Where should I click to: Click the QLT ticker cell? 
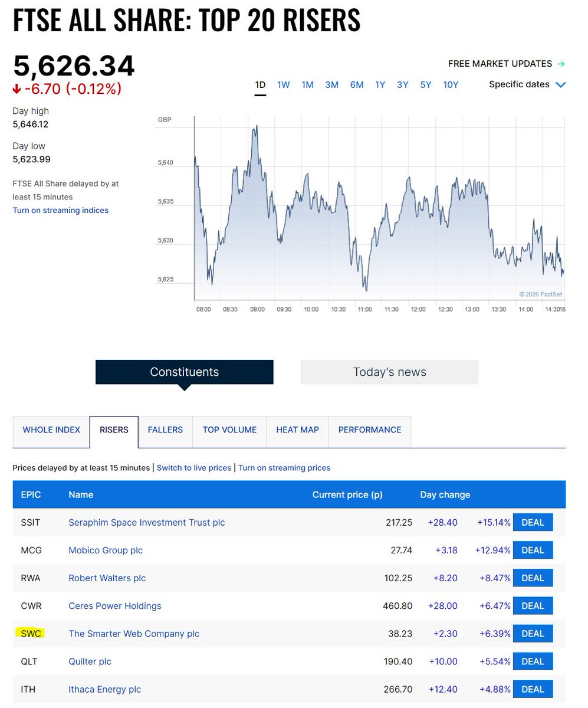click(x=29, y=661)
